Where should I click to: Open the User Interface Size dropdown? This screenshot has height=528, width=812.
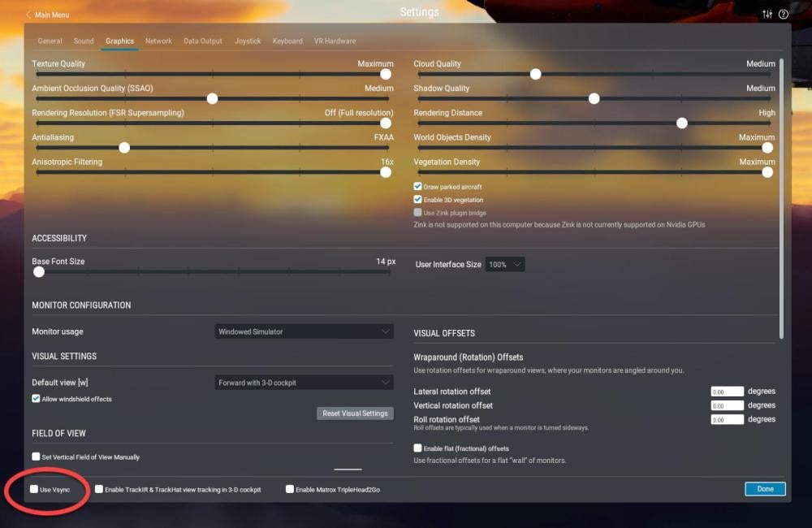[x=505, y=264]
